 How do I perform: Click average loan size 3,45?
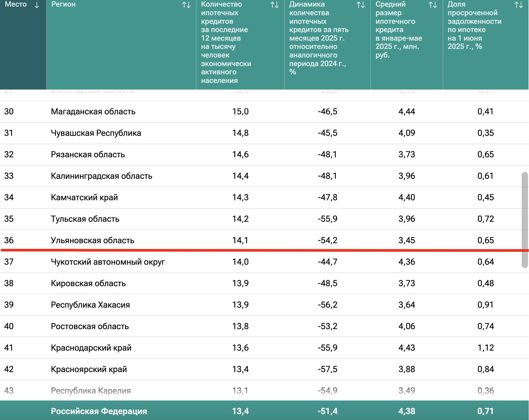pos(407,241)
